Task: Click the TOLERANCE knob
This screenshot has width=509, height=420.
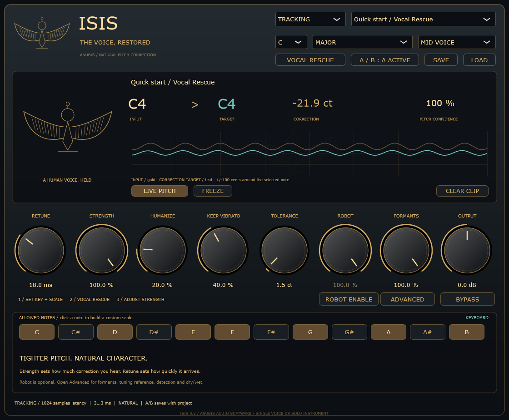Action: (284, 250)
